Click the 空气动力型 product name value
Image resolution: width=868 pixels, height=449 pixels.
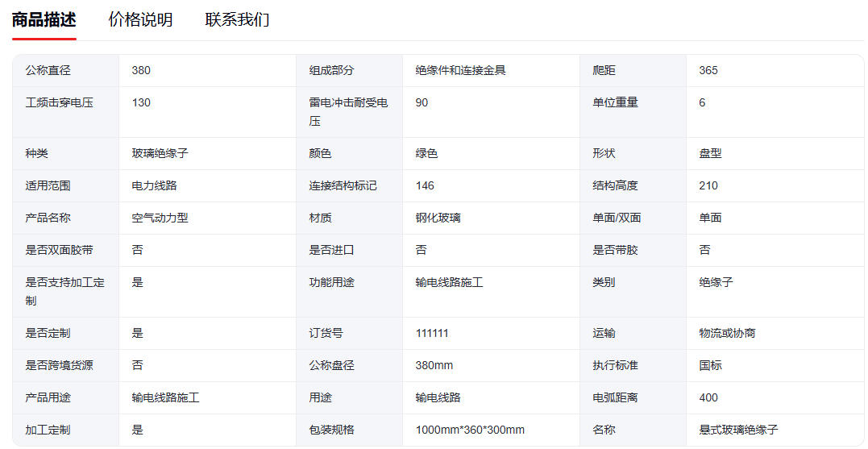click(x=160, y=218)
